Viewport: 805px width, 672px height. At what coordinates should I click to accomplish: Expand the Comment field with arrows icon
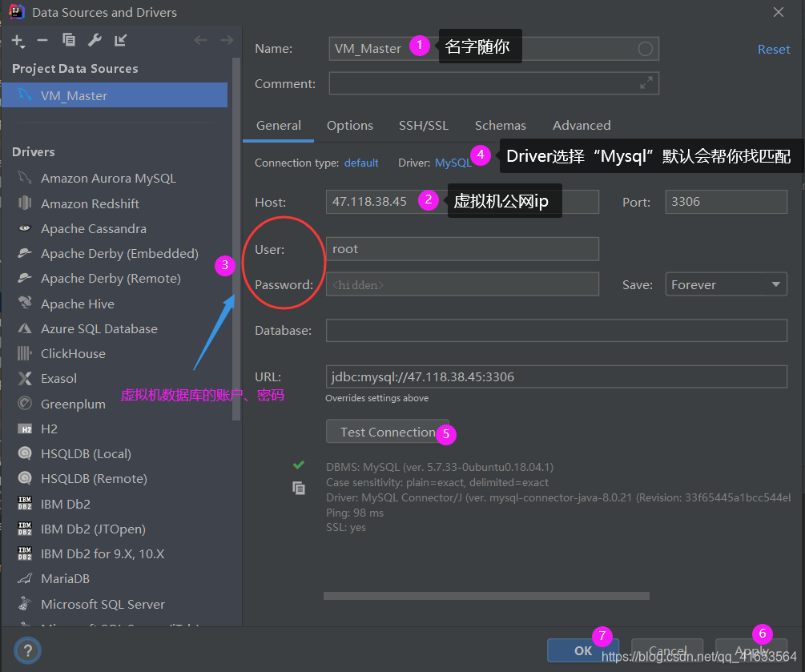point(646,82)
